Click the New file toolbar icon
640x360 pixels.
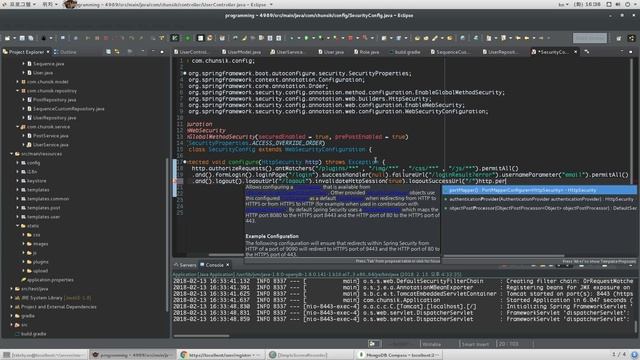(8, 38)
